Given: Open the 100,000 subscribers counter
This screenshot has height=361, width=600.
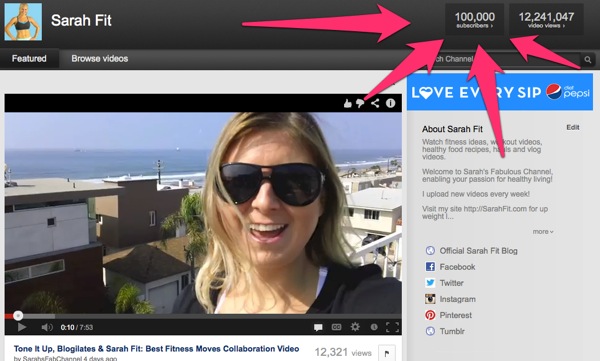Looking at the screenshot, I should coord(474,20).
